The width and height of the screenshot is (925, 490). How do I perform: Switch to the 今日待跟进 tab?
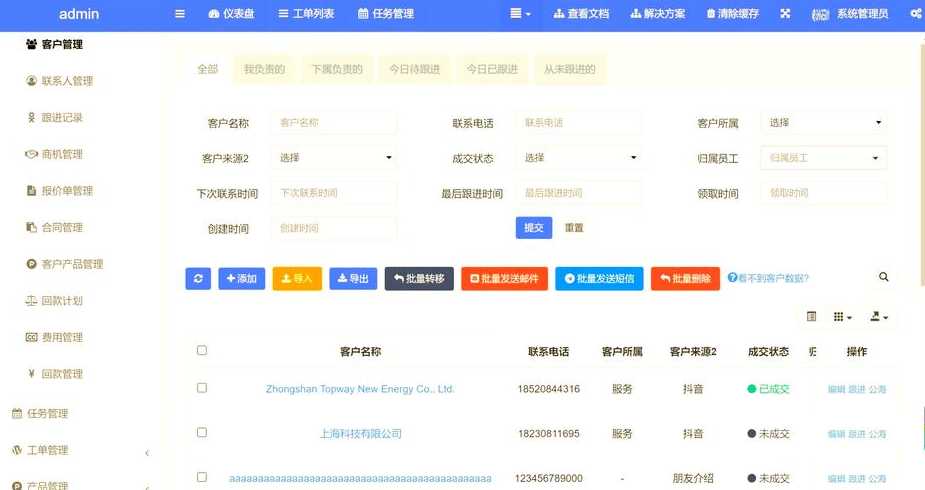coord(414,69)
